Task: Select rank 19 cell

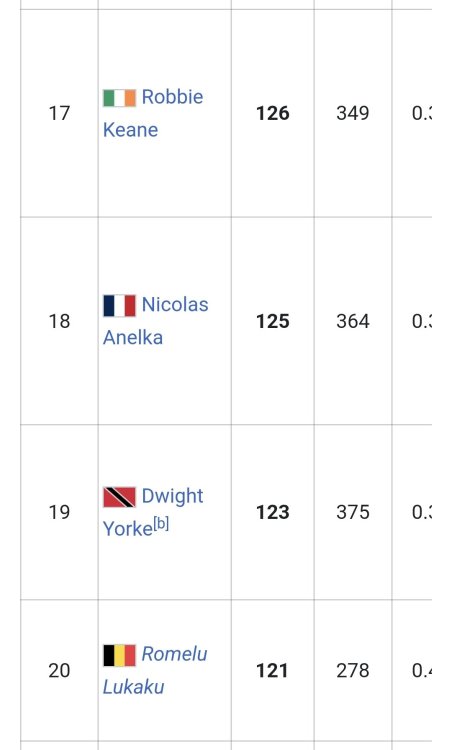Action: coord(59,512)
